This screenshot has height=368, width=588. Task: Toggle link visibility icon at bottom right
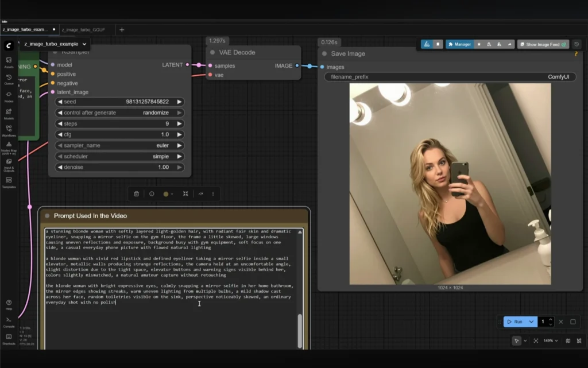click(578, 340)
